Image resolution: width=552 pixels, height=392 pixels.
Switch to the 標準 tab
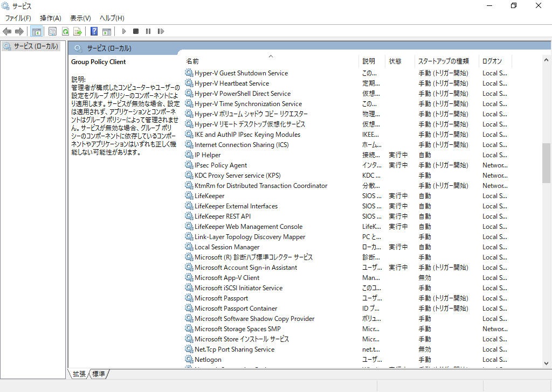99,374
